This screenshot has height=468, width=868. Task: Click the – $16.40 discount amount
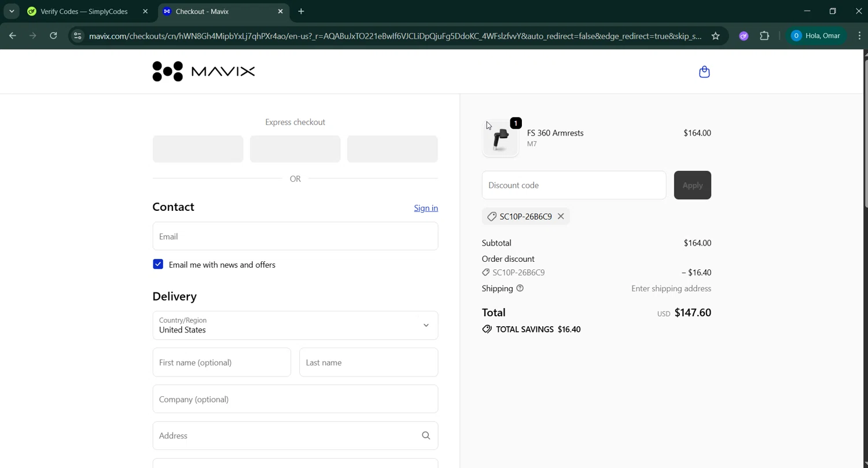696,272
